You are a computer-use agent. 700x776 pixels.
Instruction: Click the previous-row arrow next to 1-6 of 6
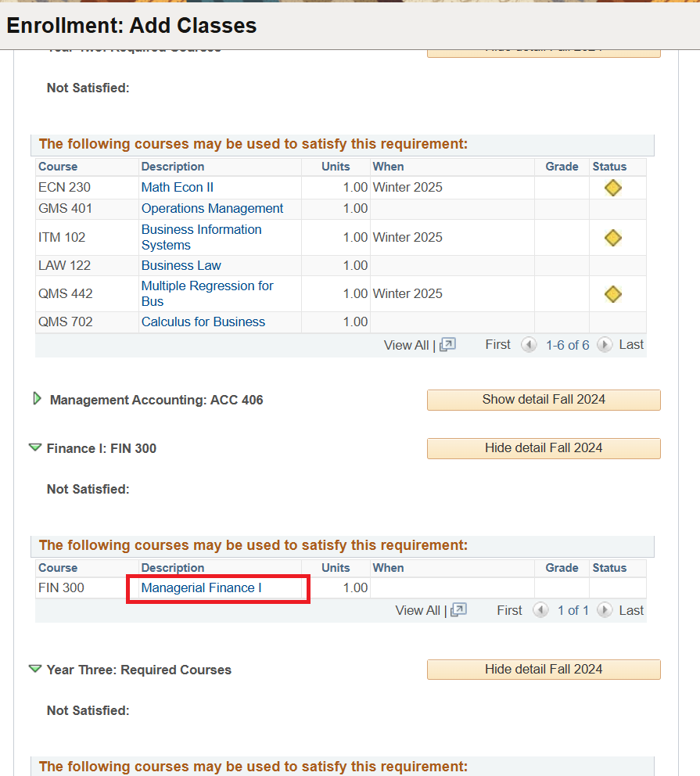pos(529,345)
